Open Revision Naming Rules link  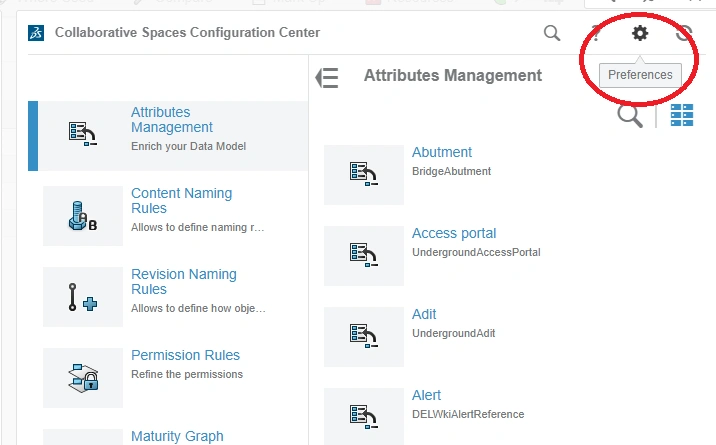click(183, 282)
